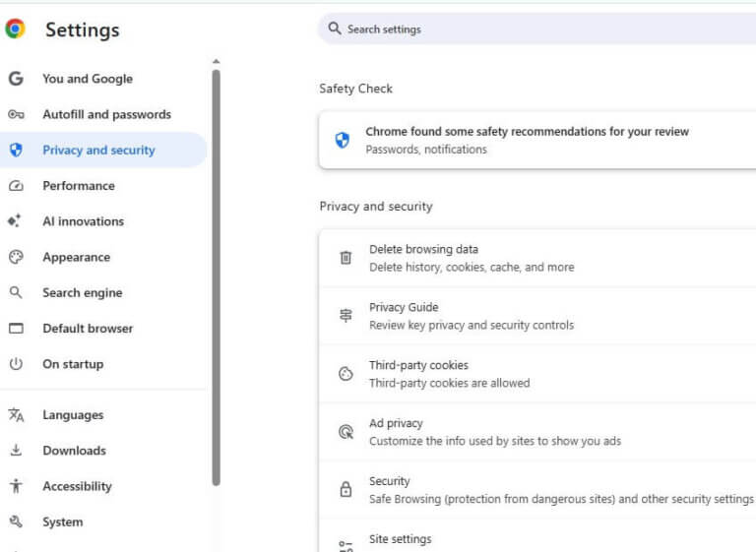This screenshot has height=552, width=756.
Task: Click the sparkle AI innovations icon
Action: pos(16,221)
